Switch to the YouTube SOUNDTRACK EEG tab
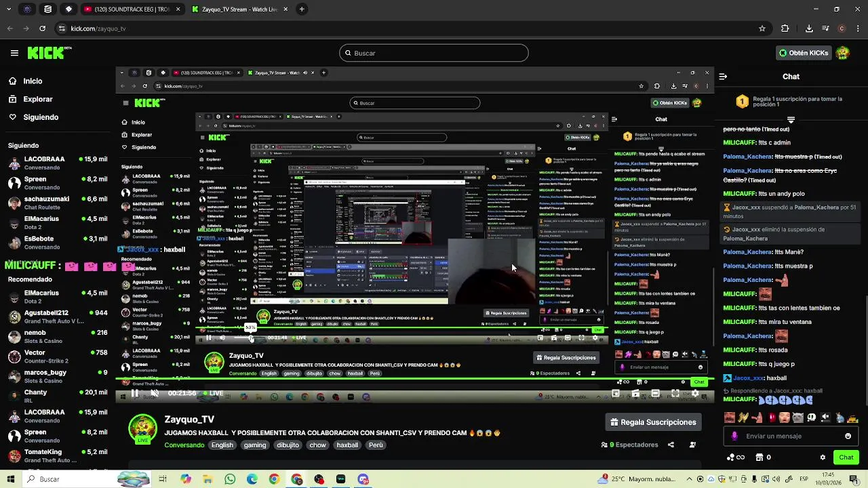 (132, 9)
